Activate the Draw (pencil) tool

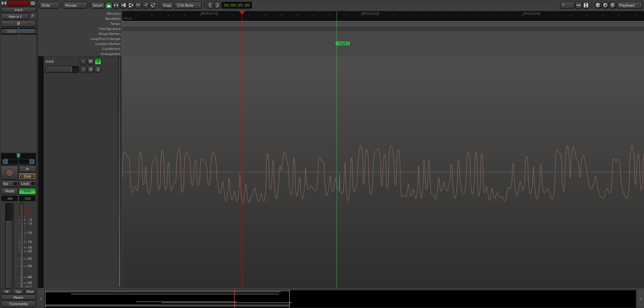[146, 5]
